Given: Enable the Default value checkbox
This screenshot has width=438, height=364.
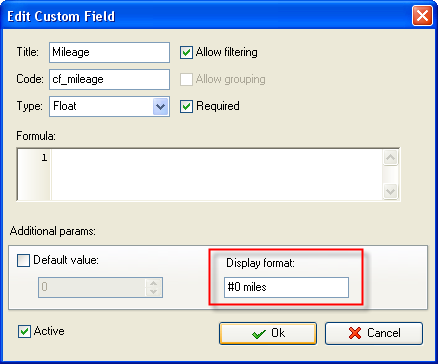Looking at the screenshot, I should pos(23,260).
